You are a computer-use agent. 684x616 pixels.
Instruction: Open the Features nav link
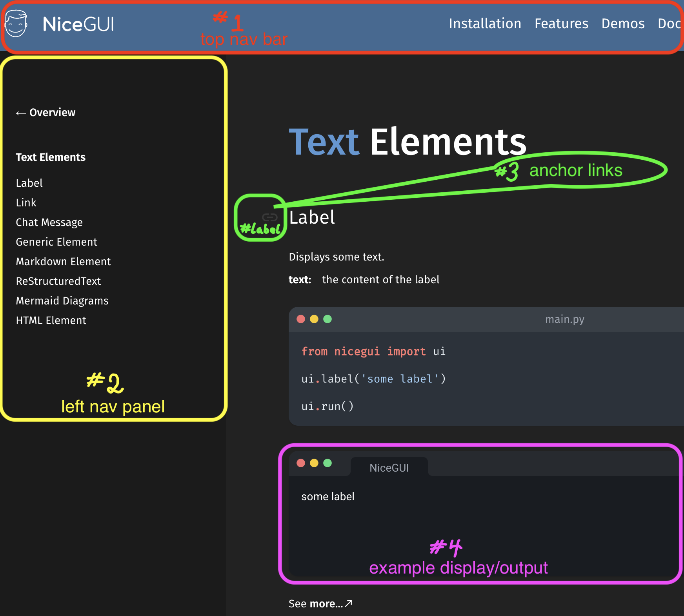[x=561, y=24]
